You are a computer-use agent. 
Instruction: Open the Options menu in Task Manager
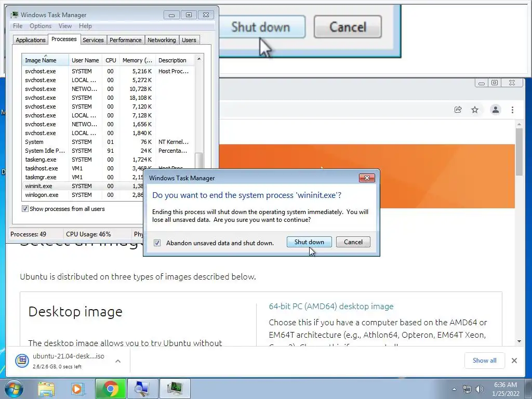pyautogui.click(x=41, y=26)
